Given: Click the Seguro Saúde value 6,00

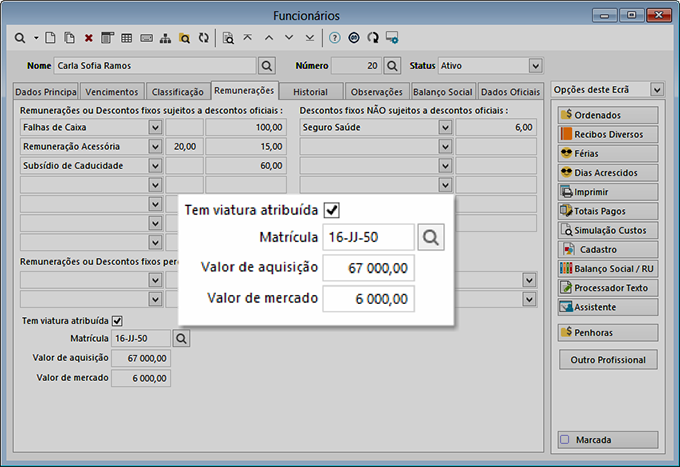Looking at the screenshot, I should tap(496, 127).
